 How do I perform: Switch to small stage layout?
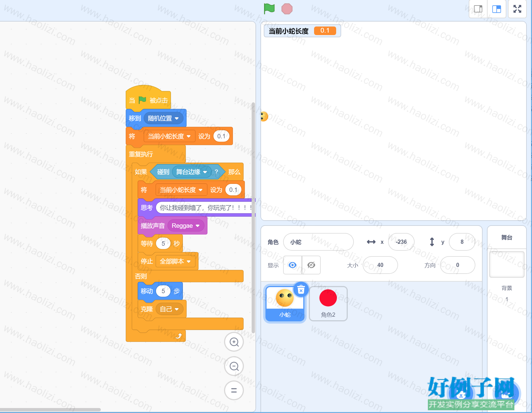478,9
